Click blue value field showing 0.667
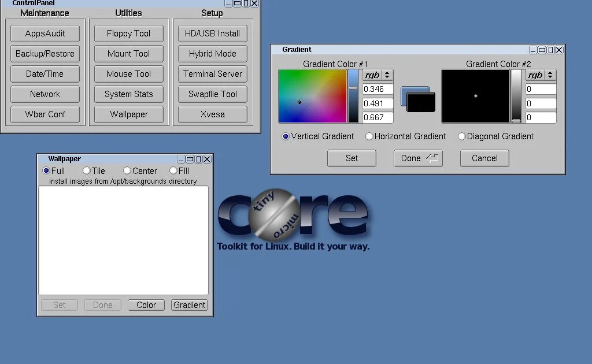The height and width of the screenshot is (364, 592). [x=378, y=117]
